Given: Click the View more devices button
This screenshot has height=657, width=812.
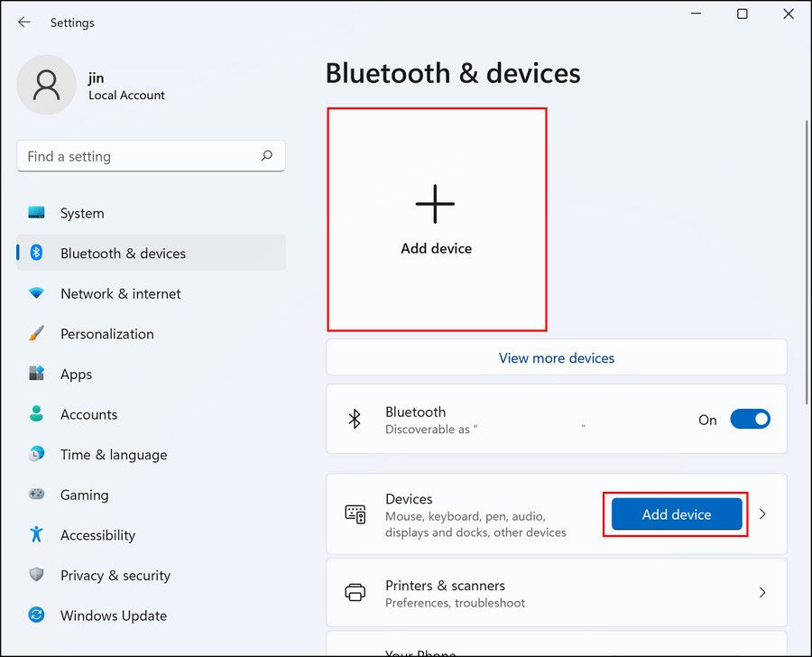Looking at the screenshot, I should click(x=556, y=357).
